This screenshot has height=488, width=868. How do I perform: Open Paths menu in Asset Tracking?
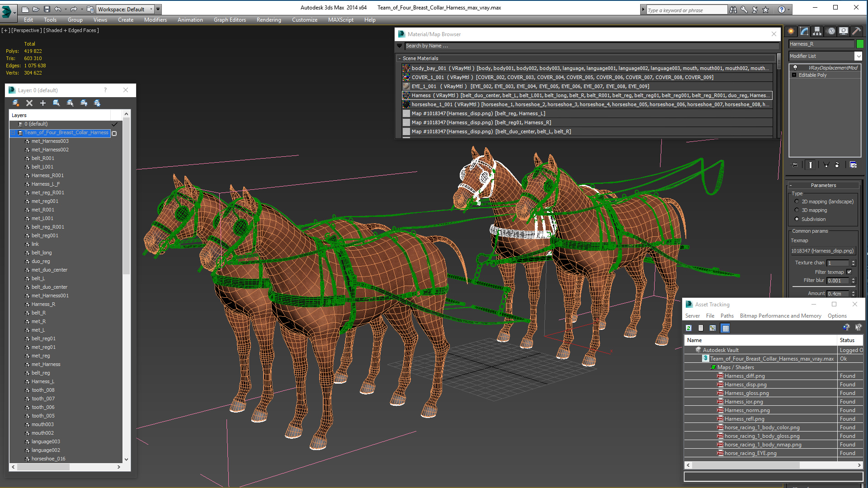click(x=727, y=316)
